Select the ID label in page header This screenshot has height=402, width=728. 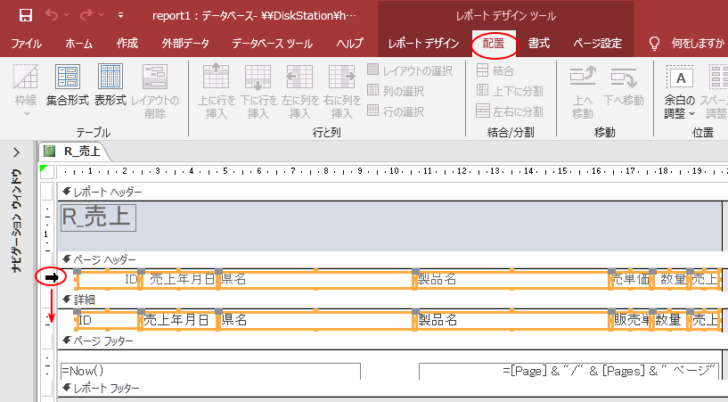tap(108, 279)
